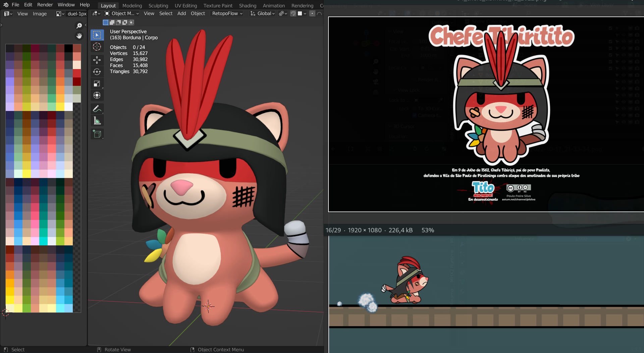
Task: Open the Render menu
Action: 45,5
